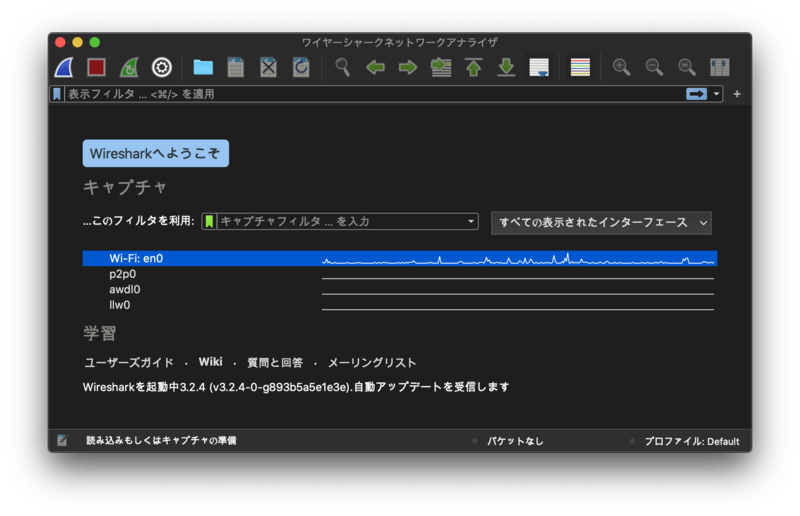Go forward with right green arrow
Image resolution: width=800 pixels, height=516 pixels.
(408, 67)
